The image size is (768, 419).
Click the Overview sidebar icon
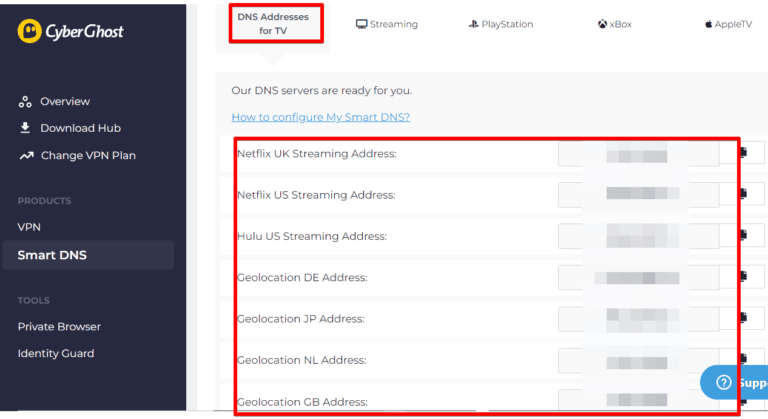(25, 102)
